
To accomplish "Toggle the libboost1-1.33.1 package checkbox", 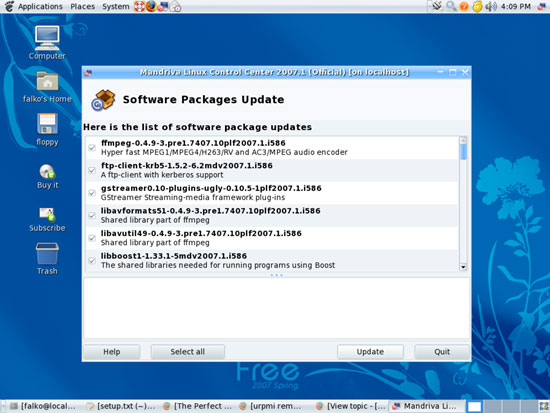I will (92, 260).
